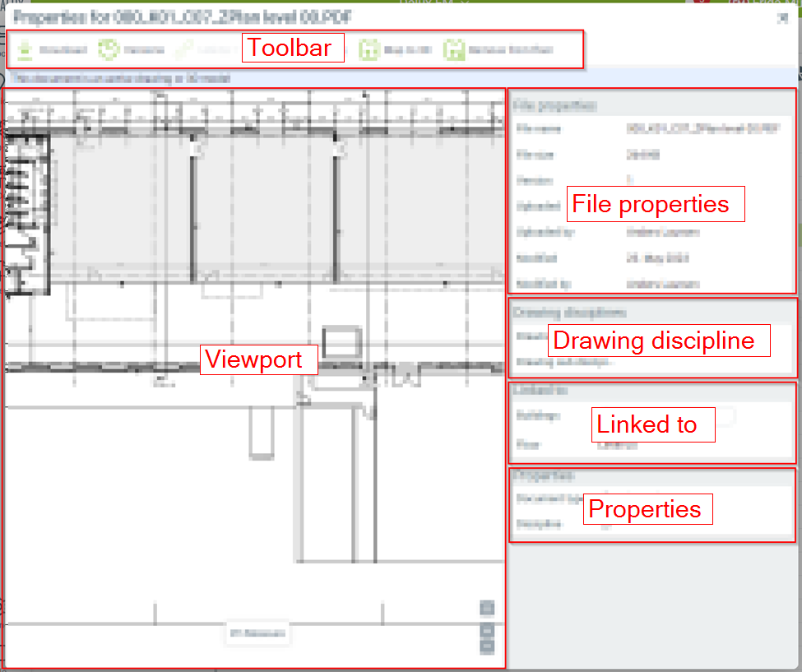Click the green Map icon in toolbar
Viewport: 802px width, 672px height.
(369, 50)
